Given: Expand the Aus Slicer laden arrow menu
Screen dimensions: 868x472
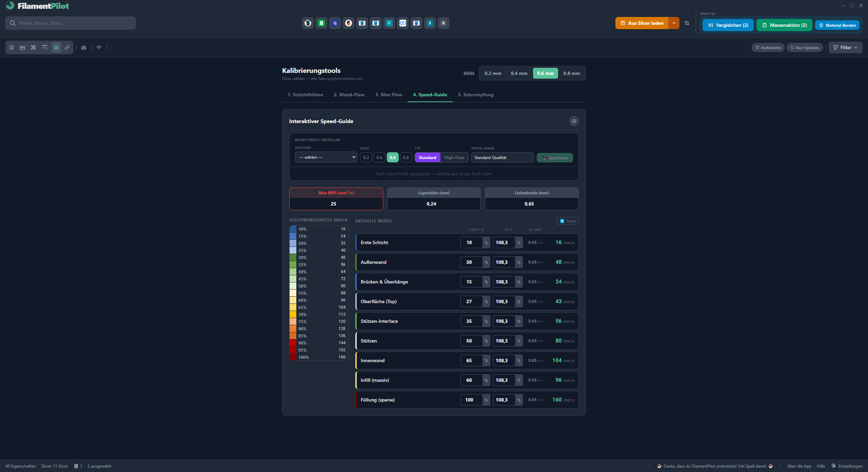Looking at the screenshot, I should 674,23.
